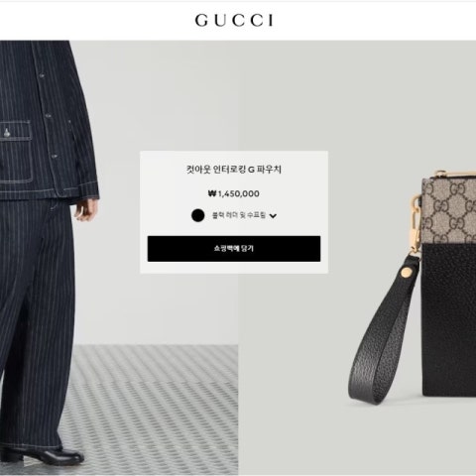
Task: Select the black color swatch
Action: coord(198,215)
